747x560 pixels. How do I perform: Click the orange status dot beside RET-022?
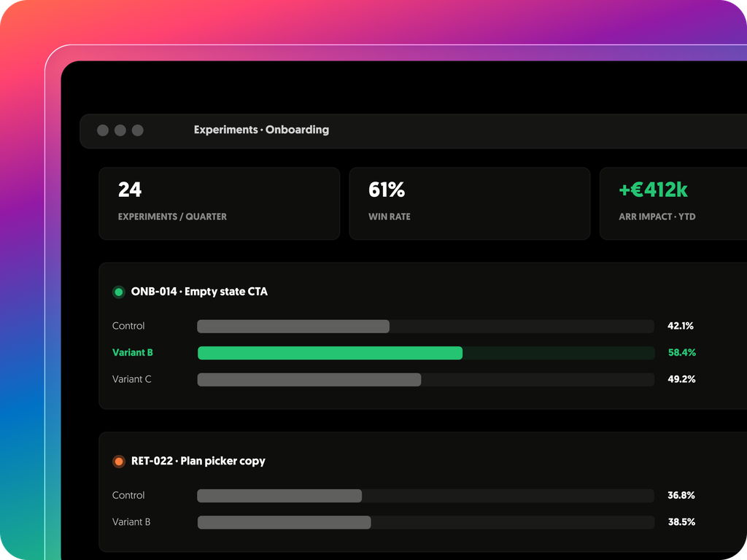coord(119,462)
